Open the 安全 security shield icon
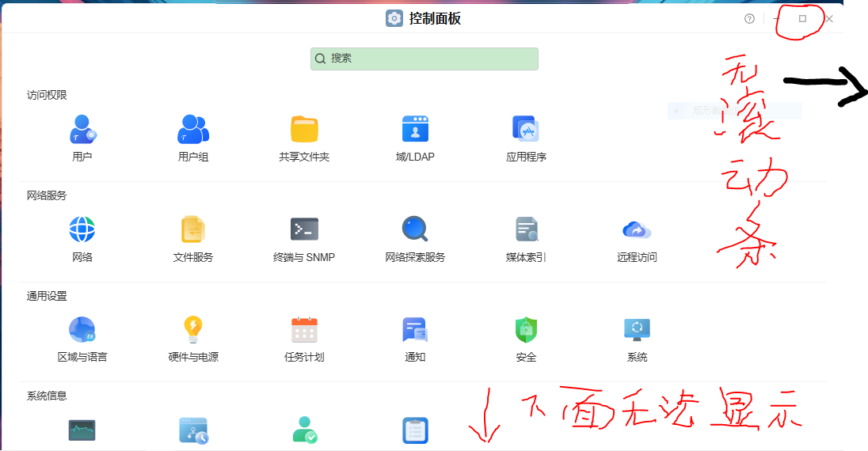Screen dimensions: 868x451 pyautogui.click(x=526, y=330)
